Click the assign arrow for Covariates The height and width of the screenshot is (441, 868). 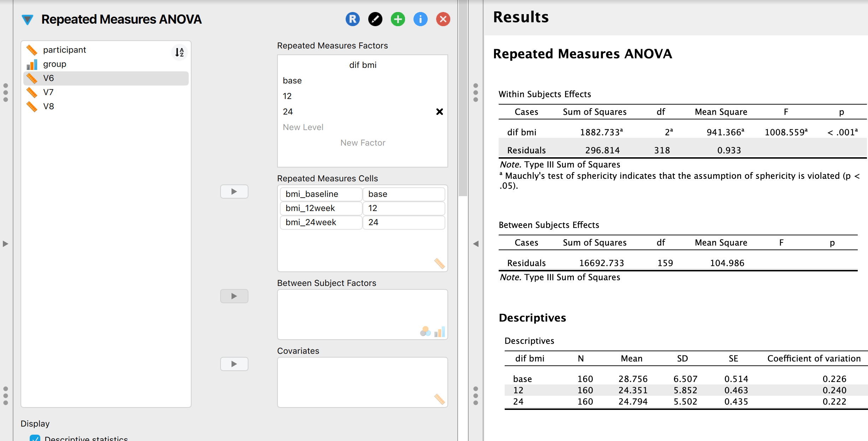click(x=234, y=364)
